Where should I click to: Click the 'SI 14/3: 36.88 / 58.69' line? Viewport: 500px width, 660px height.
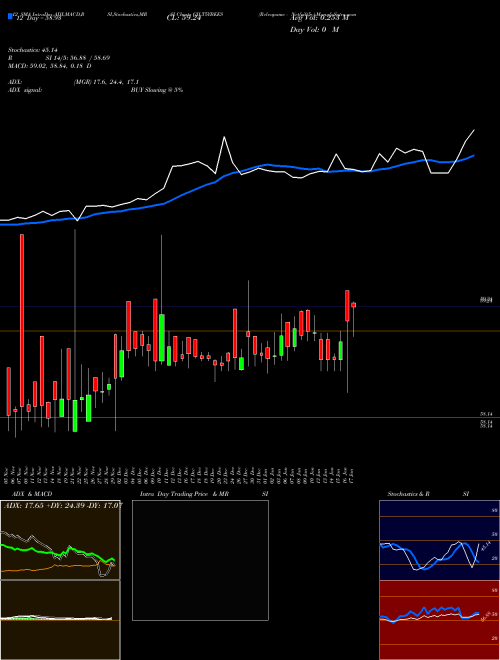(78, 58)
